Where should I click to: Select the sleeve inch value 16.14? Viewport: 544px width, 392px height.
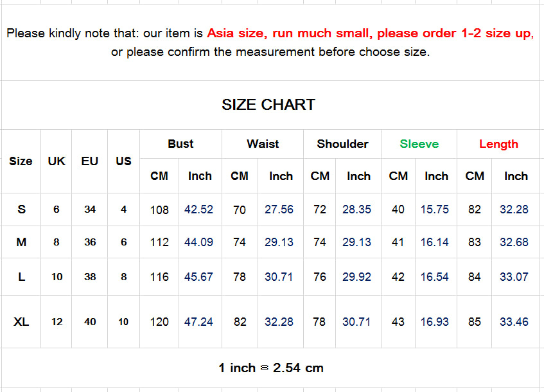(435, 242)
